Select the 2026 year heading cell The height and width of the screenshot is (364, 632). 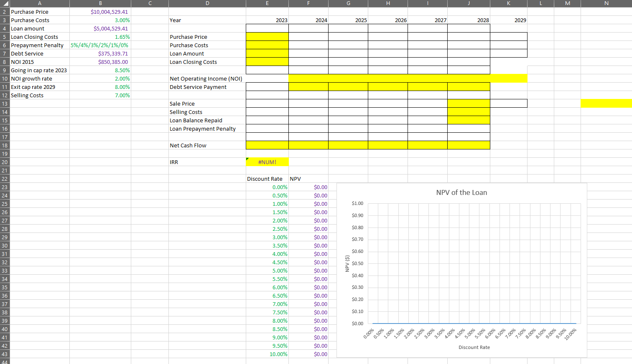point(388,20)
